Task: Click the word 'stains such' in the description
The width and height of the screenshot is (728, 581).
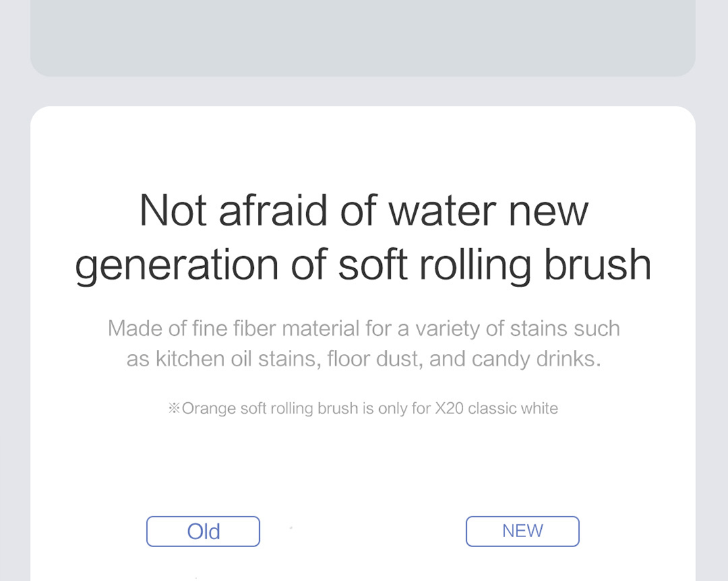Action: pyautogui.click(x=565, y=328)
